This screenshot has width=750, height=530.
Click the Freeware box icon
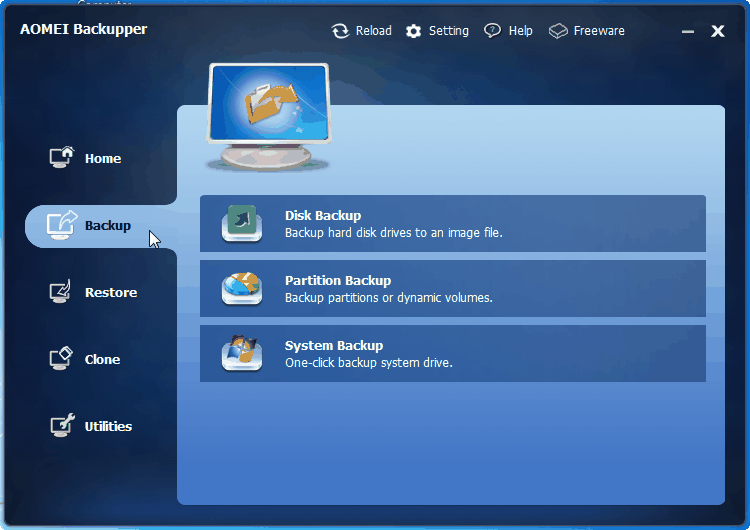558,31
